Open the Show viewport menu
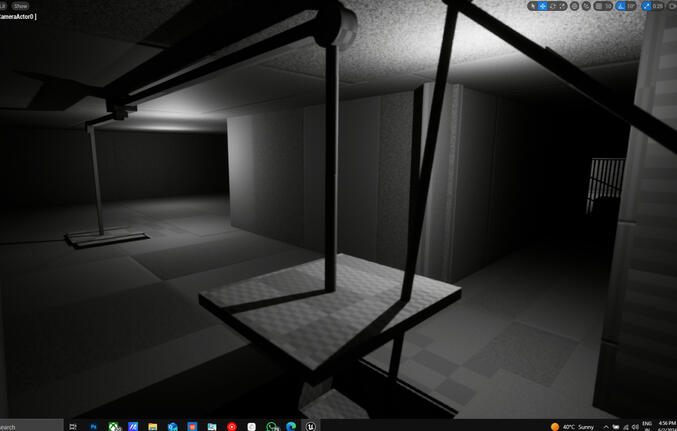 [x=20, y=6]
